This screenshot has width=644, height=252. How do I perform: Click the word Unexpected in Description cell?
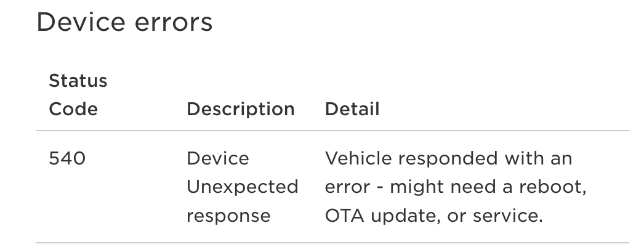[242, 187]
